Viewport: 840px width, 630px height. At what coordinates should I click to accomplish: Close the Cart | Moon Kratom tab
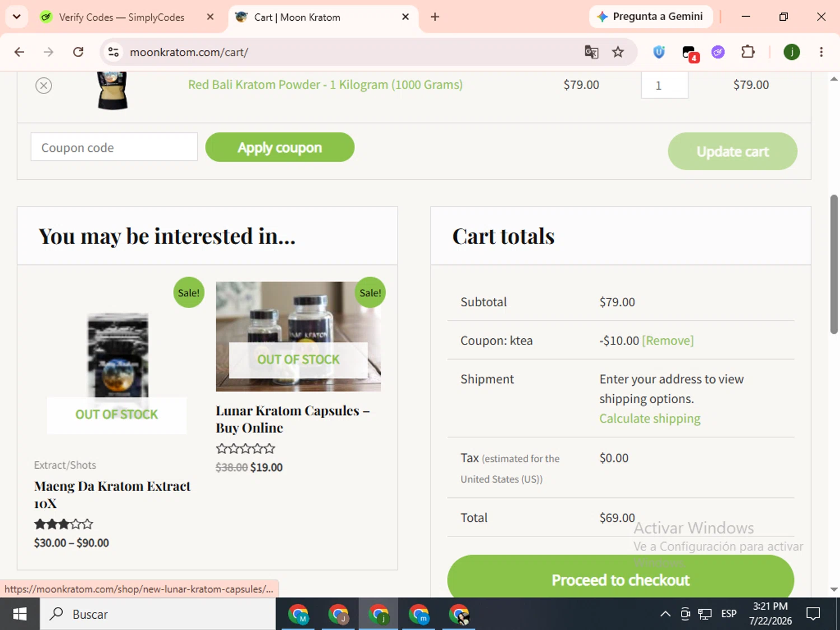(x=405, y=17)
